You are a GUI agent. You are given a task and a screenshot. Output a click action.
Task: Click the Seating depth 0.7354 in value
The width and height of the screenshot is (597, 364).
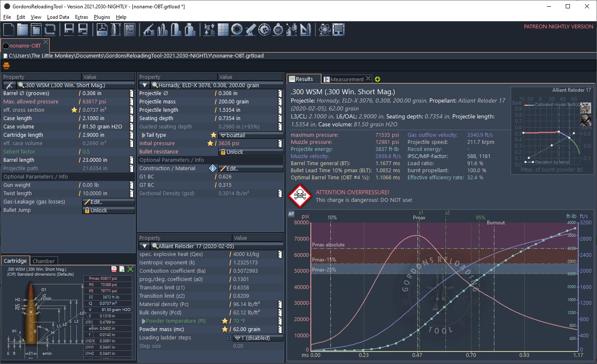point(229,118)
